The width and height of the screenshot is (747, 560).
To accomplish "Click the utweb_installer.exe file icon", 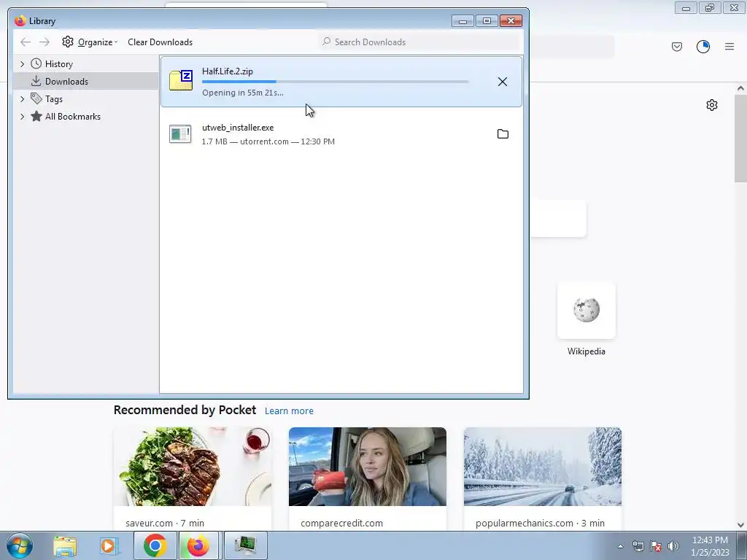I will [181, 134].
